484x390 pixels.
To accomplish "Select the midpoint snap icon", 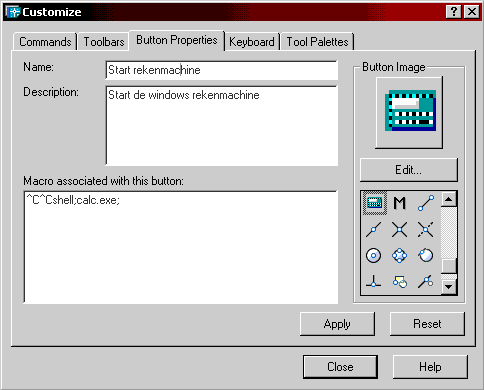I will coord(374,229).
